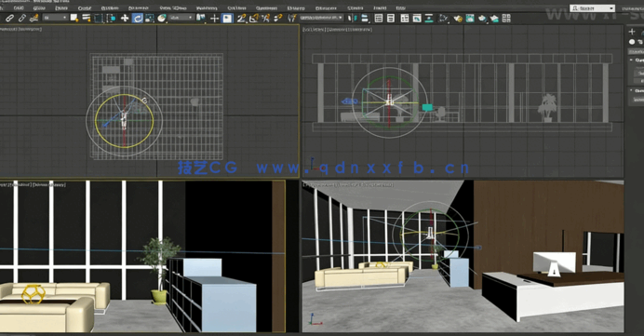
Task: Open the Help menu
Action: [x=400, y=8]
